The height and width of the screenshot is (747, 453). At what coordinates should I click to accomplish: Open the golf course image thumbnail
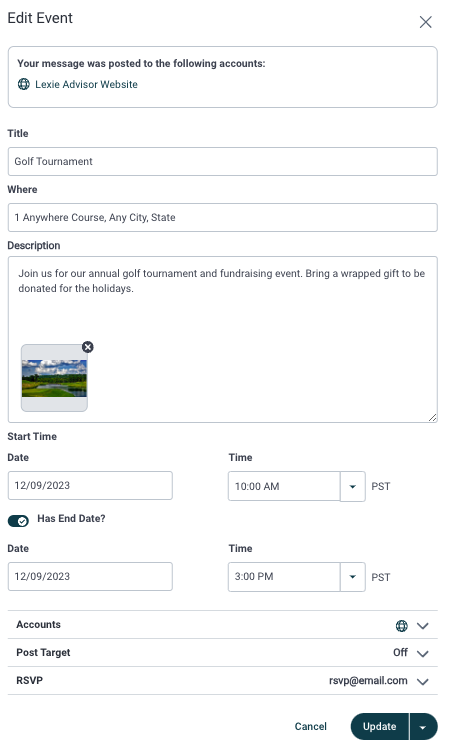pos(54,378)
